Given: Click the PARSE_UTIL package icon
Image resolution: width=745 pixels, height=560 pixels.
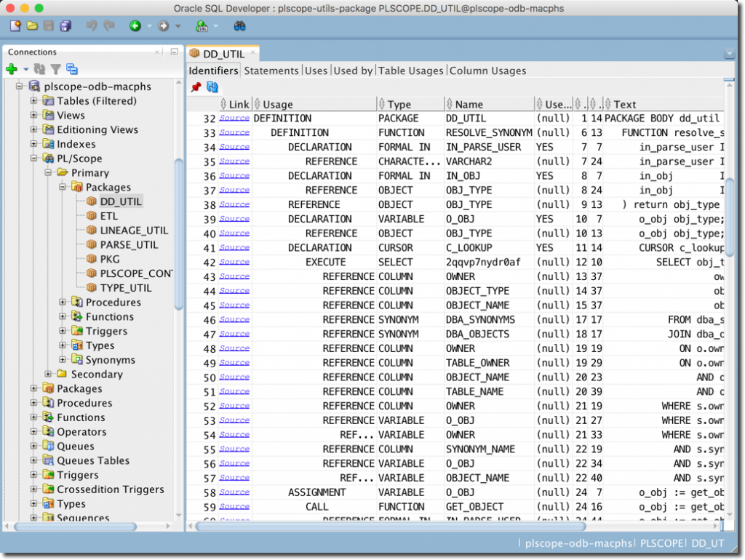Looking at the screenshot, I should pos(92,244).
